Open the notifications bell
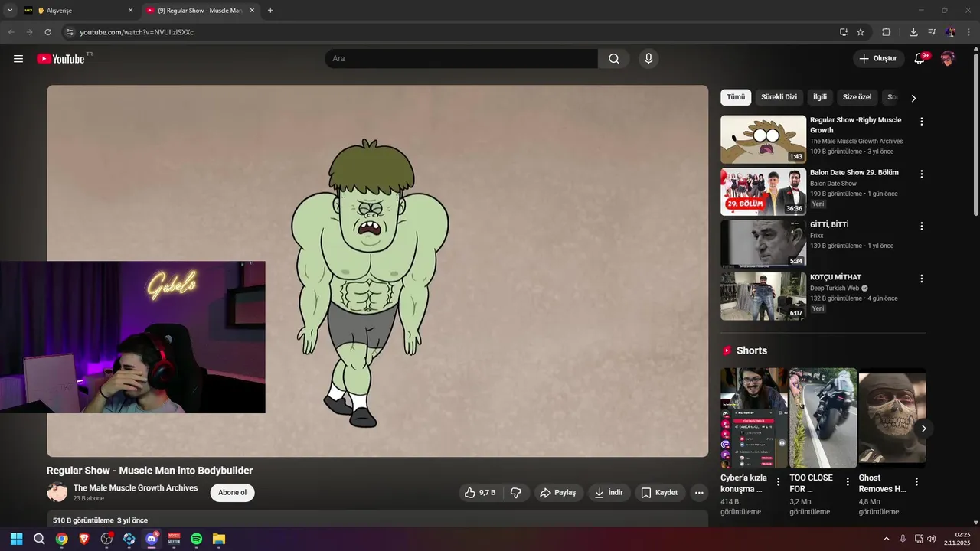Screen dimensions: 980x551 [x=920, y=59]
